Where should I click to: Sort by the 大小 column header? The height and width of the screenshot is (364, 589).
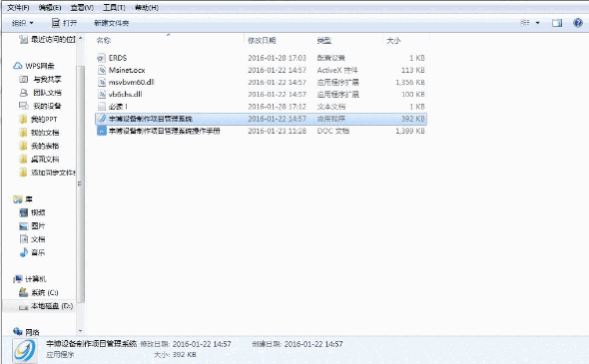tap(393, 41)
